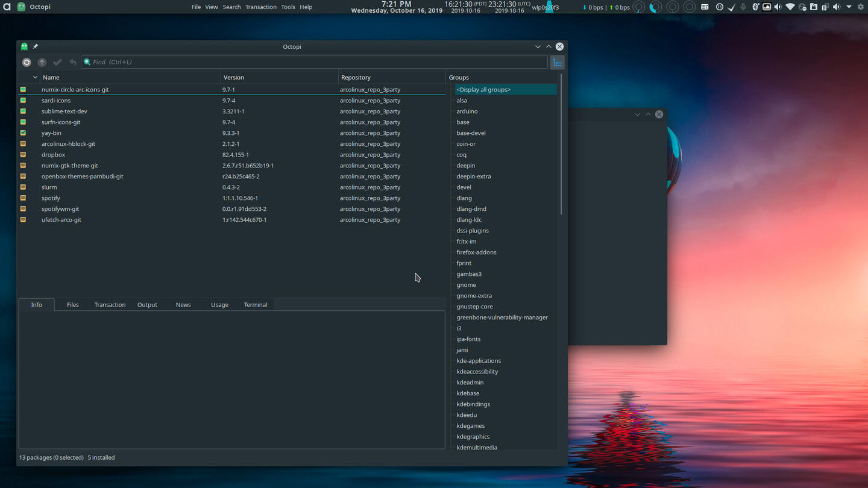Image resolution: width=868 pixels, height=488 pixels.
Task: Select the openbox-themes-pambudi-git package row
Action: coord(231,176)
